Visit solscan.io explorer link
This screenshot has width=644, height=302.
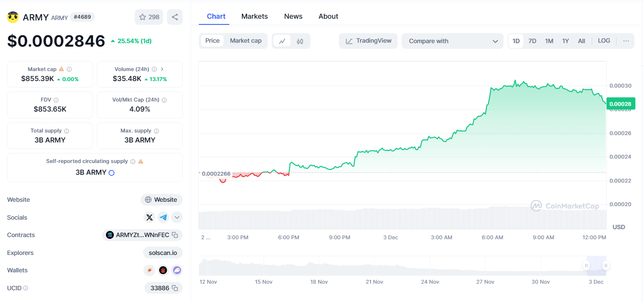163,253
